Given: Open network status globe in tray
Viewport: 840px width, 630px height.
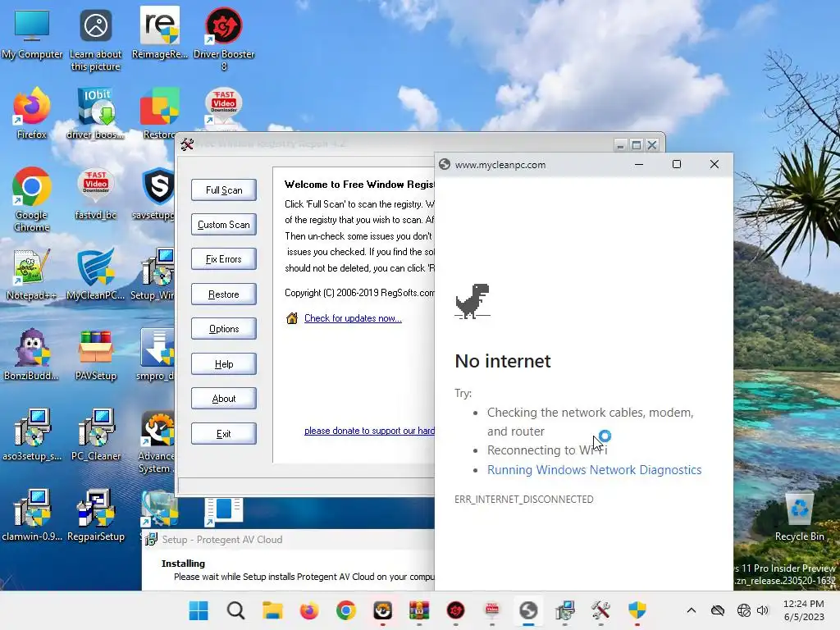Looking at the screenshot, I should (x=743, y=610).
